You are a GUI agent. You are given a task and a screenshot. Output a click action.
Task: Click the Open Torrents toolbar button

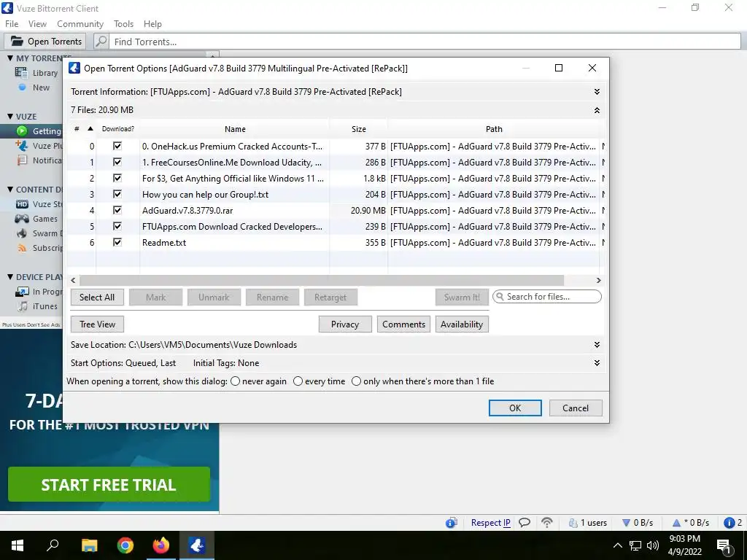[45, 42]
